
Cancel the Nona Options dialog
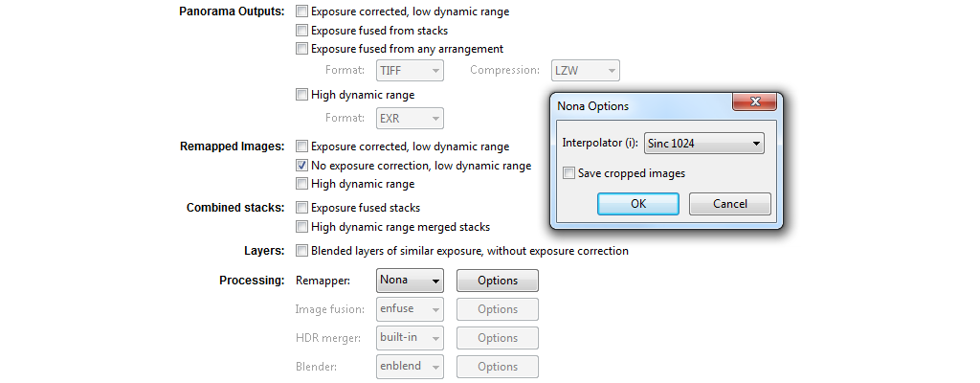pyautogui.click(x=730, y=203)
